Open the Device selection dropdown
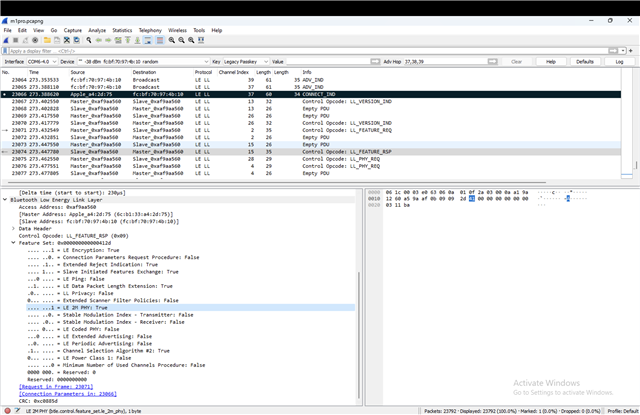 coord(143,62)
